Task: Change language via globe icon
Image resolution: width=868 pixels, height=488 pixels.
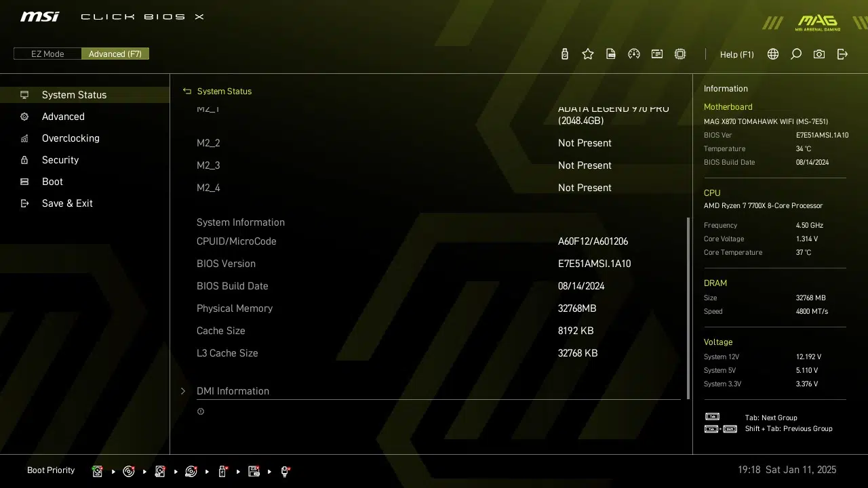Action: (773, 54)
